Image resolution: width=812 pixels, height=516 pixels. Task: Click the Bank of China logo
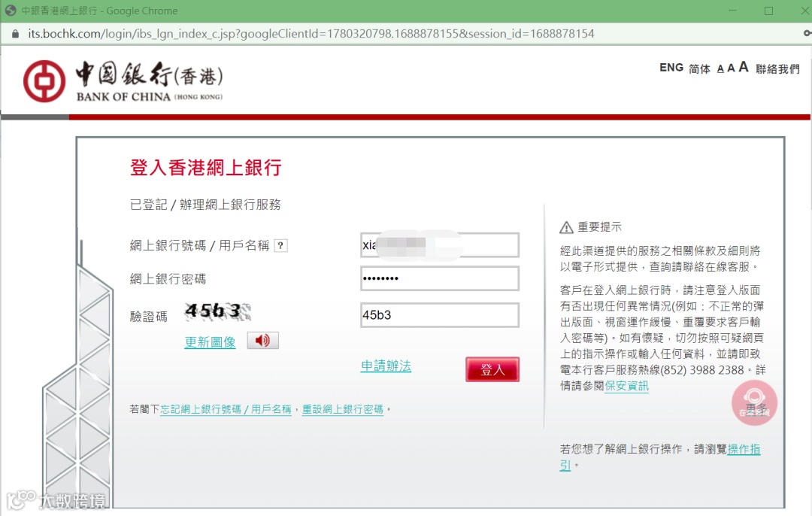pos(123,80)
